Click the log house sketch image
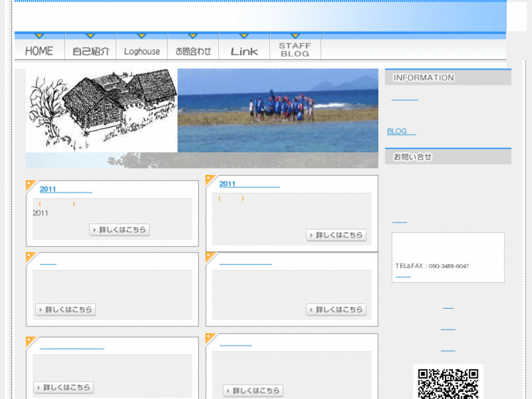Viewport: 532px width, 399px height. point(102,111)
